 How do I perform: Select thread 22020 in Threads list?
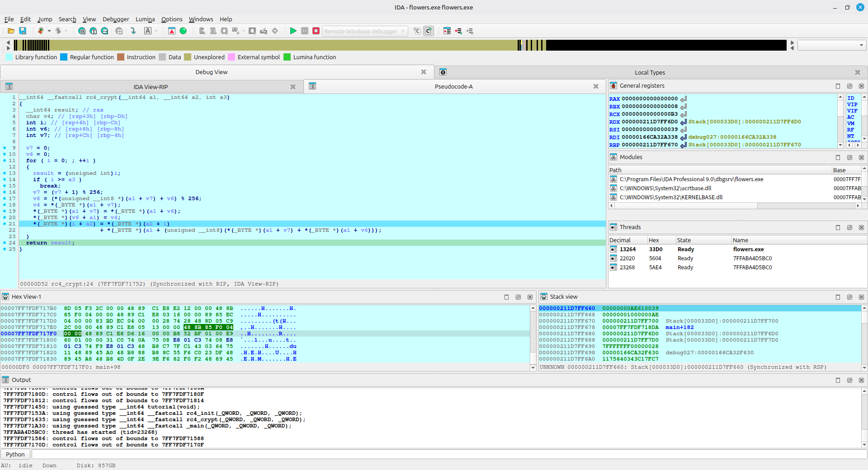point(627,258)
